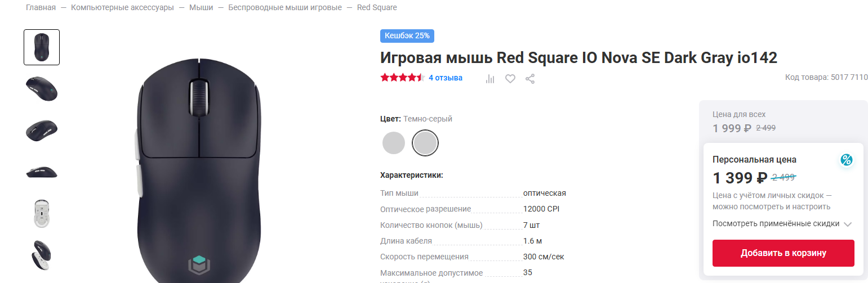Viewport: 868px width, 283px height.
Task: Select first thumbnail, mouse top view
Action: [x=42, y=47]
